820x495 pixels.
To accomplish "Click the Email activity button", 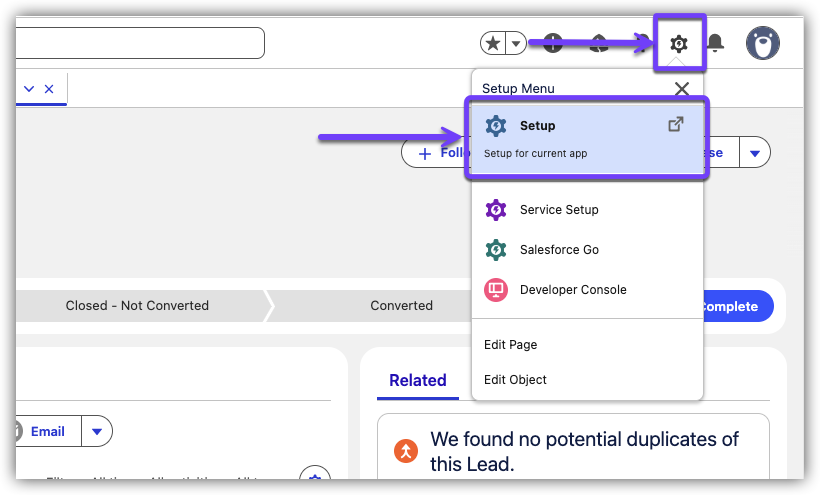I will [x=47, y=432].
